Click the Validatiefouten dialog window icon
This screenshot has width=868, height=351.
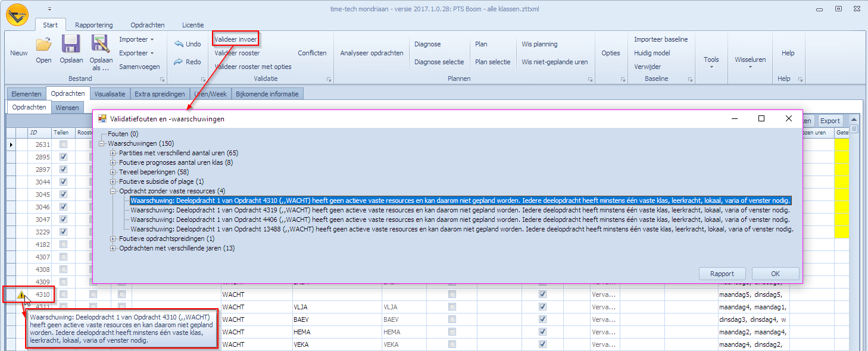(x=102, y=119)
